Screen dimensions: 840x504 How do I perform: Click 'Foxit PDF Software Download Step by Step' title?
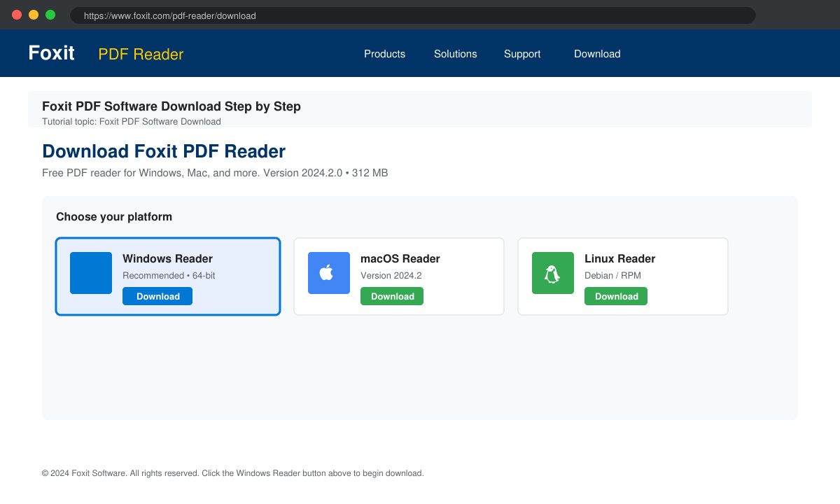click(x=171, y=106)
